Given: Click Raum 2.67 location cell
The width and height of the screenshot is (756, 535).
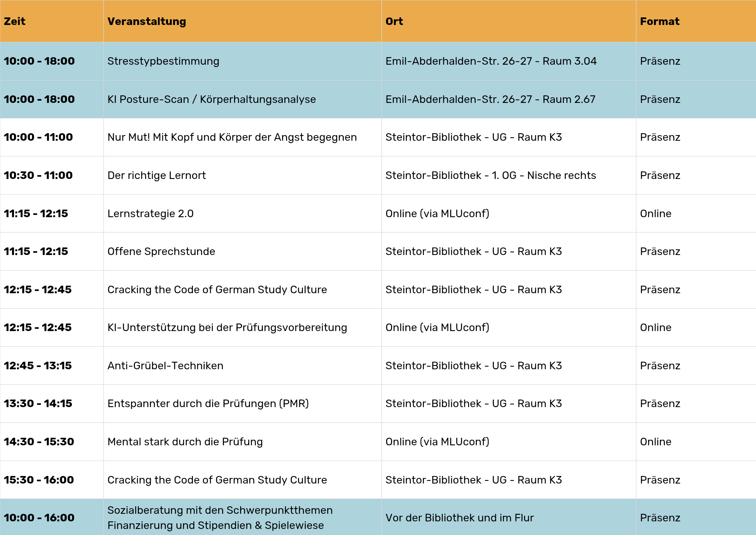Looking at the screenshot, I should [x=509, y=99].
